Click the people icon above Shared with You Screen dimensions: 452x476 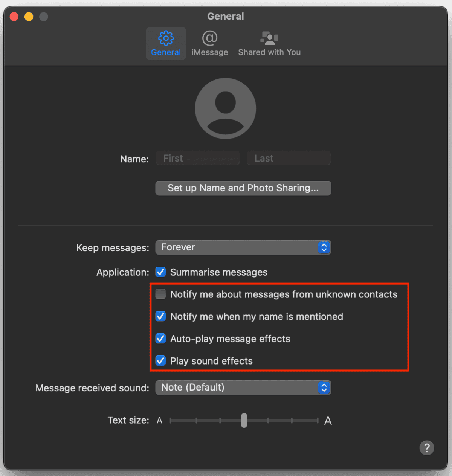tap(269, 38)
